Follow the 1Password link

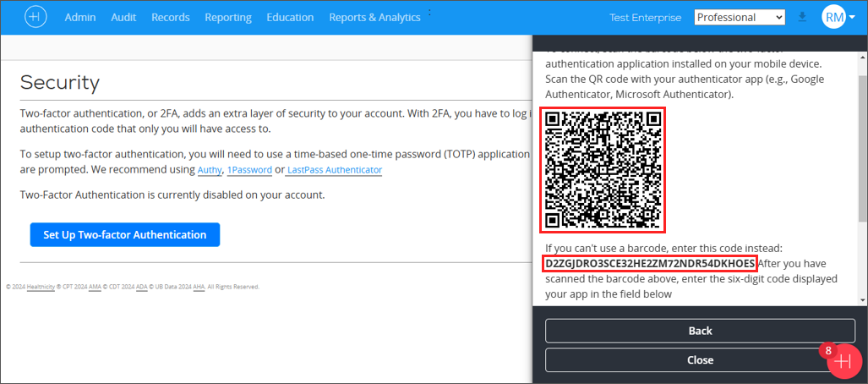tap(249, 170)
